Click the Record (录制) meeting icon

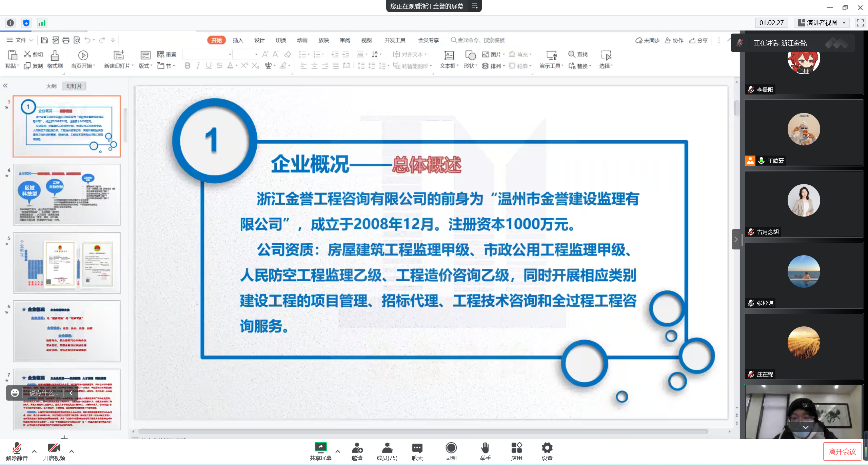451,451
